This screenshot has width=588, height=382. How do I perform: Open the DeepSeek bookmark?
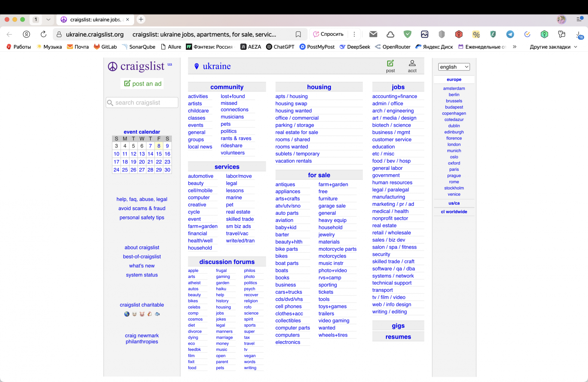point(355,47)
